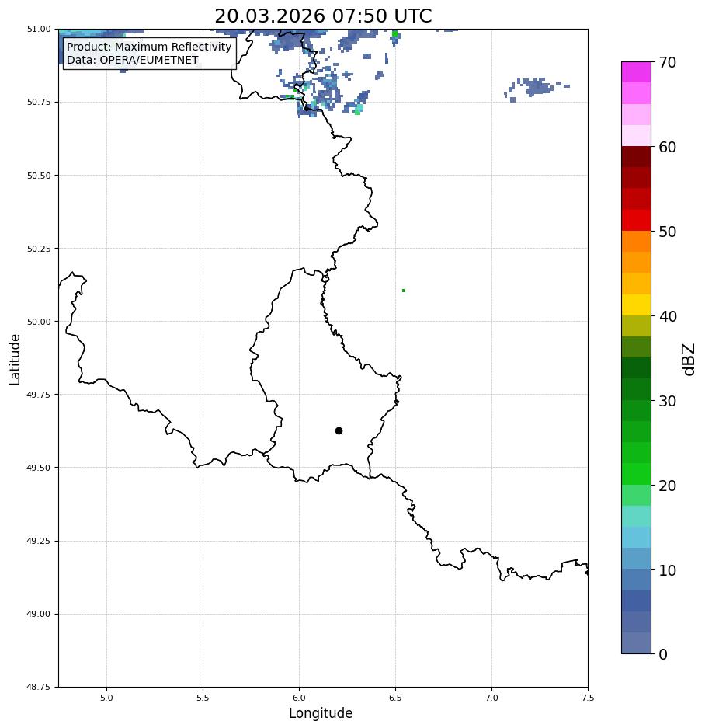This screenshot has height=728, width=705.
Task: Click the yellow colorbar band above 40
Action: [x=637, y=305]
